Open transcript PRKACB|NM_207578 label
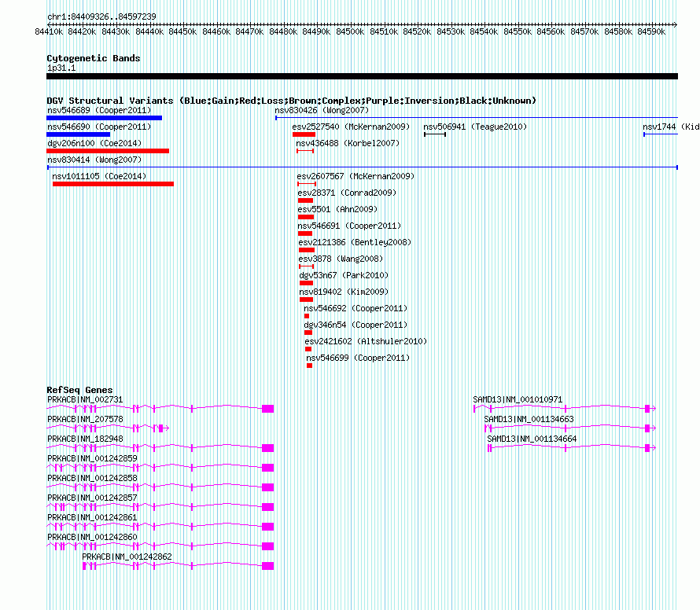This screenshot has width=700, height=610. pyautogui.click(x=85, y=419)
